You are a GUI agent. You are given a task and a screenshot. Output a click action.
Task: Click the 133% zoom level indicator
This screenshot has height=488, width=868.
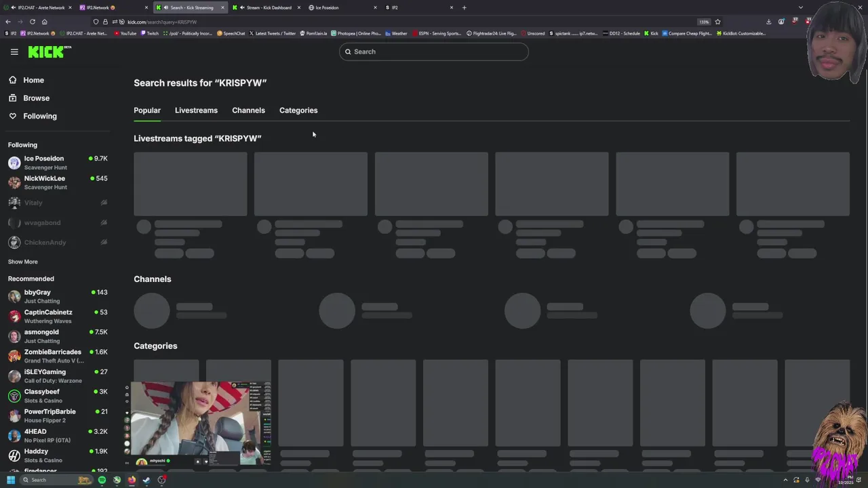pyautogui.click(x=704, y=22)
